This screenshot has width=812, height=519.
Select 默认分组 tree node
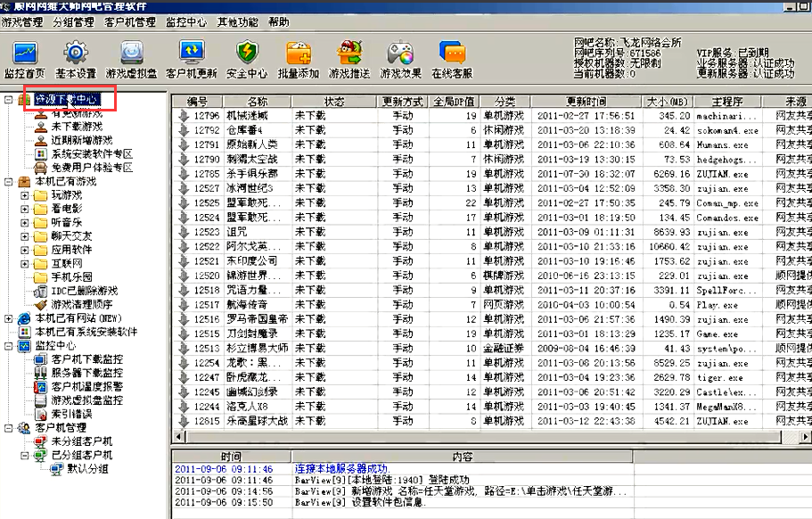pyautogui.click(x=87, y=469)
